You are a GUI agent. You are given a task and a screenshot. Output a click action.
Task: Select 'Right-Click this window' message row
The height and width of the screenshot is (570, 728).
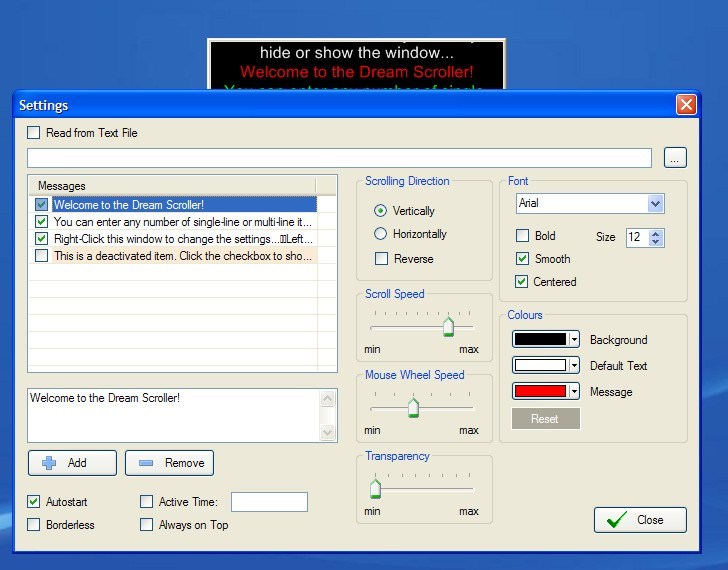point(183,239)
